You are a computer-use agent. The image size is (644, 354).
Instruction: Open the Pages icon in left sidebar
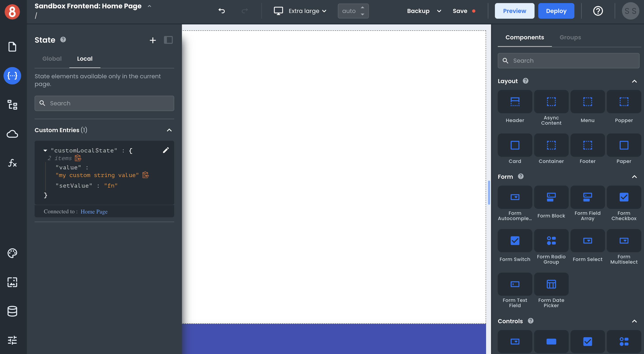point(12,47)
